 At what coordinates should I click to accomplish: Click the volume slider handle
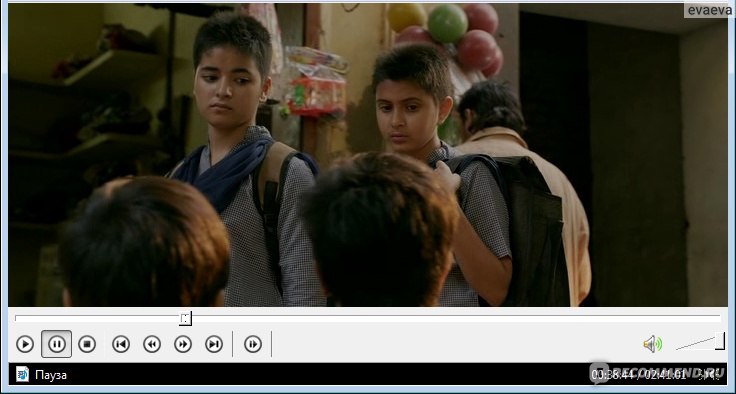click(x=720, y=341)
